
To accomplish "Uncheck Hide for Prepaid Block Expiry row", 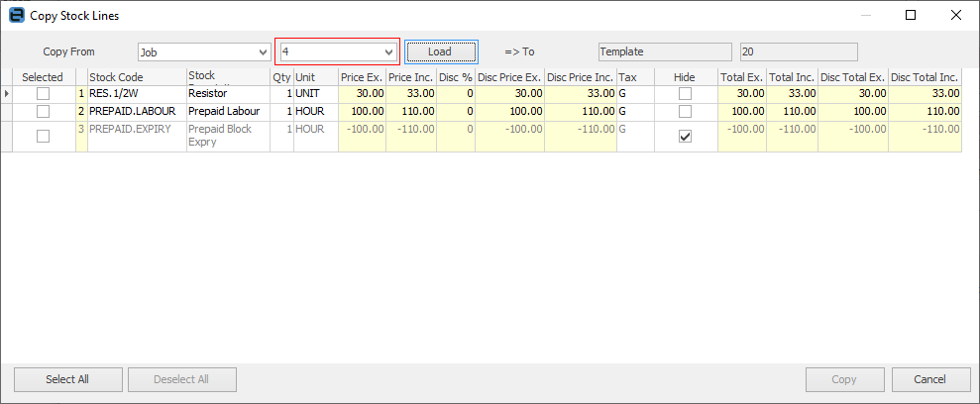I will 686,136.
